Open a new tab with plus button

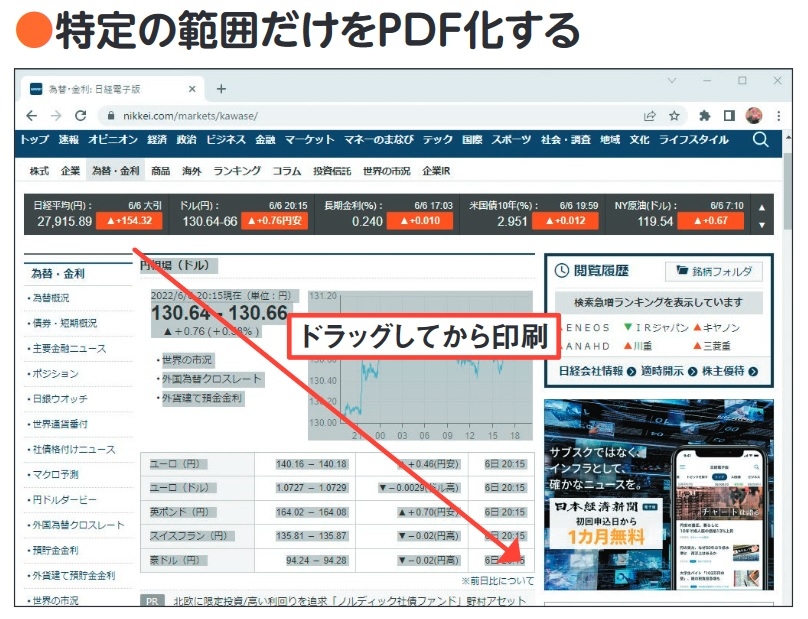[x=221, y=89]
